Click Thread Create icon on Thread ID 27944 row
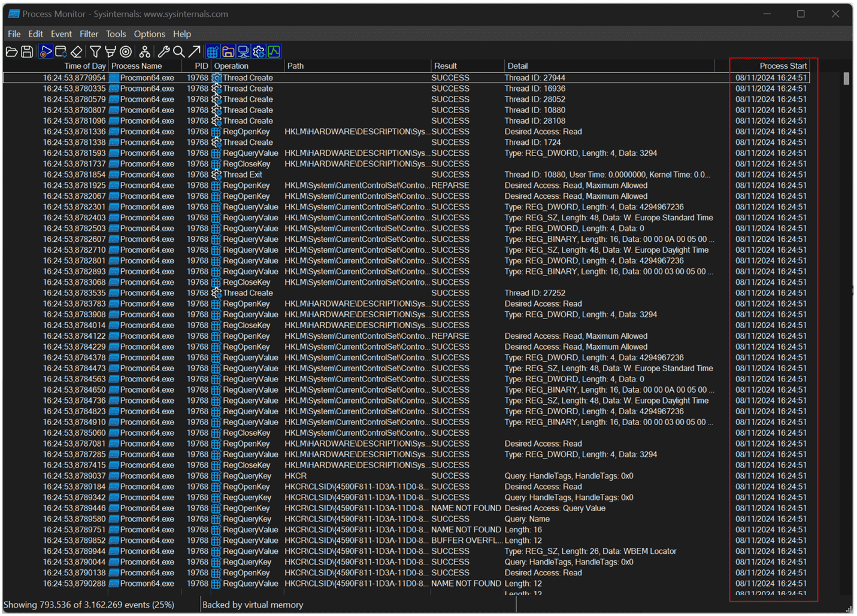Screen dimensions: 857x616 coord(217,78)
